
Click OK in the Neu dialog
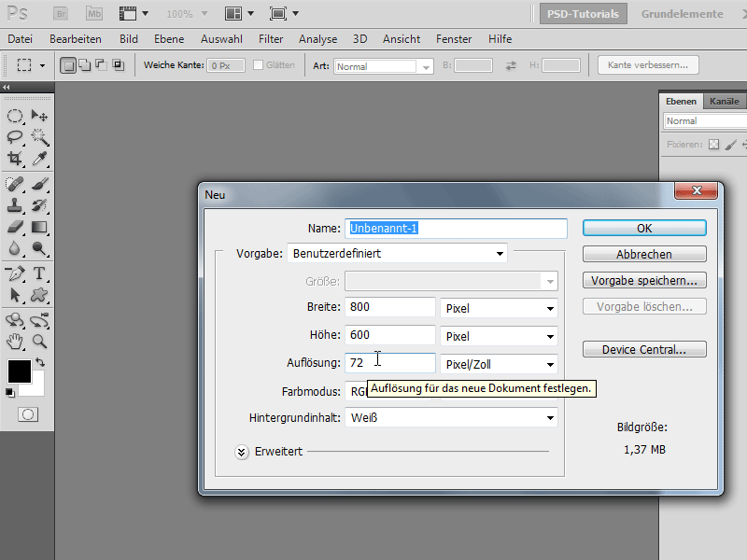tap(644, 228)
